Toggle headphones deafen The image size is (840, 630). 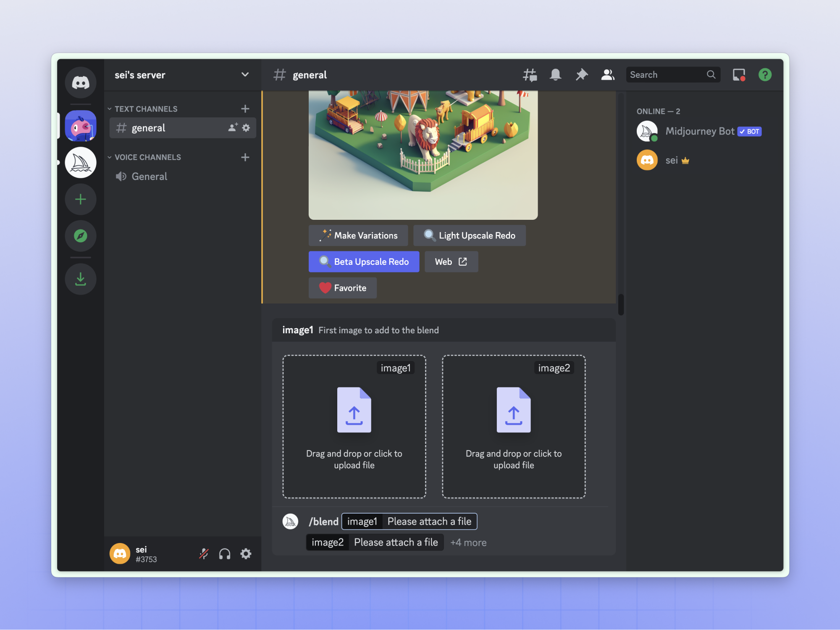click(x=225, y=554)
